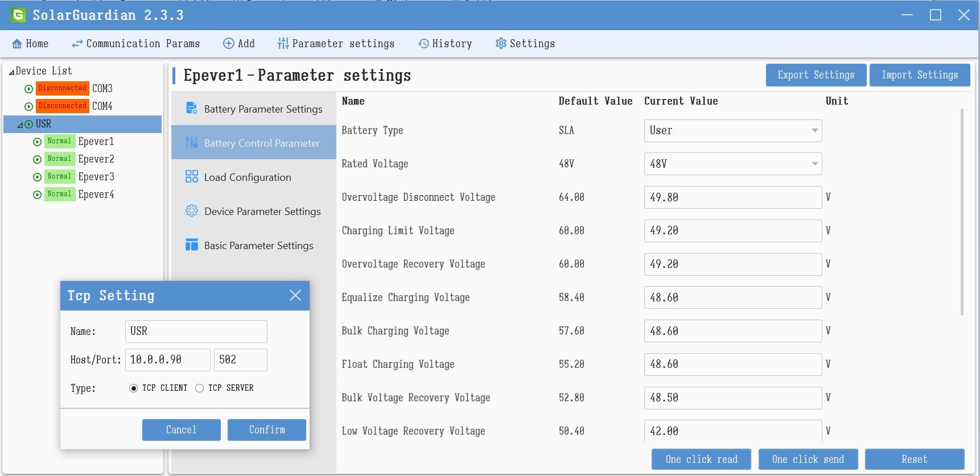Screen dimensions: 980x476
Task: Collapse the USR tree node
Action: 20,125
